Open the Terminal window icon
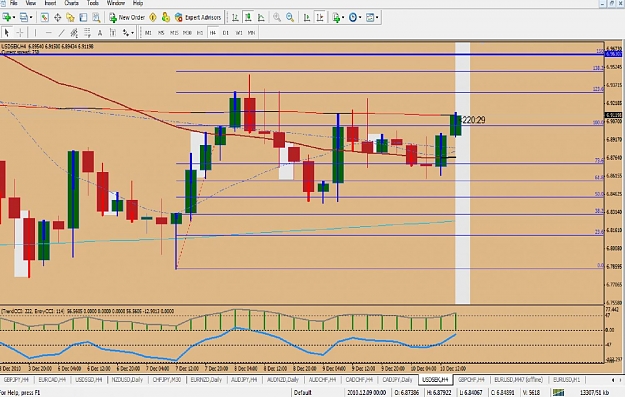 tap(83, 17)
